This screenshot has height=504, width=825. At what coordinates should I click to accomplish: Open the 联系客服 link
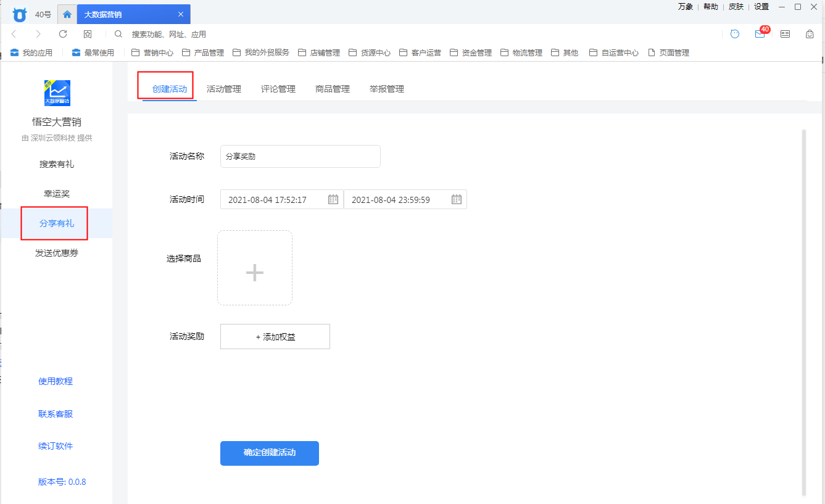pyautogui.click(x=56, y=414)
